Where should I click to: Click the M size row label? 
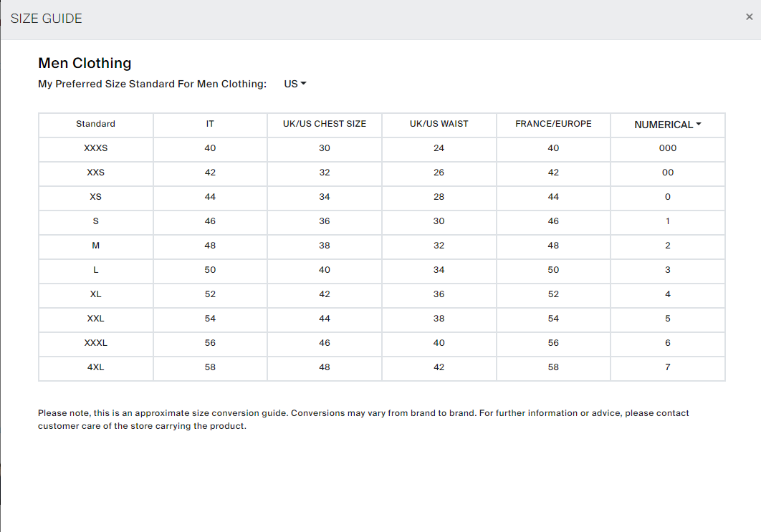point(95,246)
